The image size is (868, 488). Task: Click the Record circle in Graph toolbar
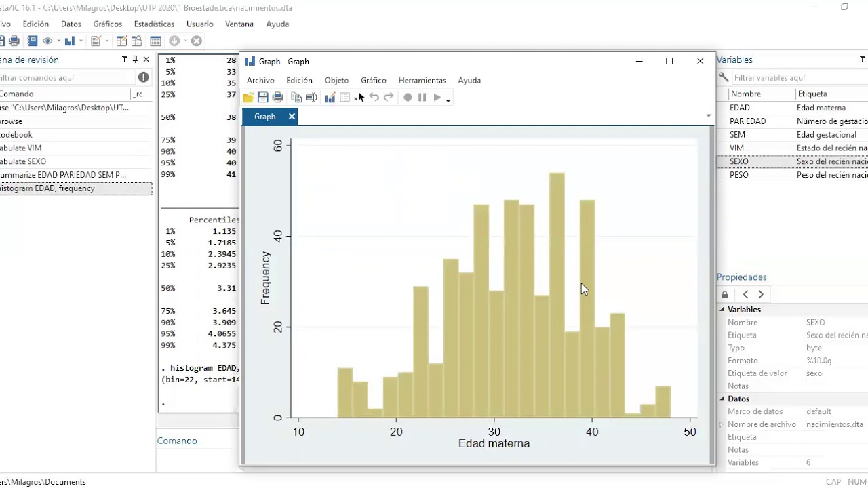pos(408,98)
